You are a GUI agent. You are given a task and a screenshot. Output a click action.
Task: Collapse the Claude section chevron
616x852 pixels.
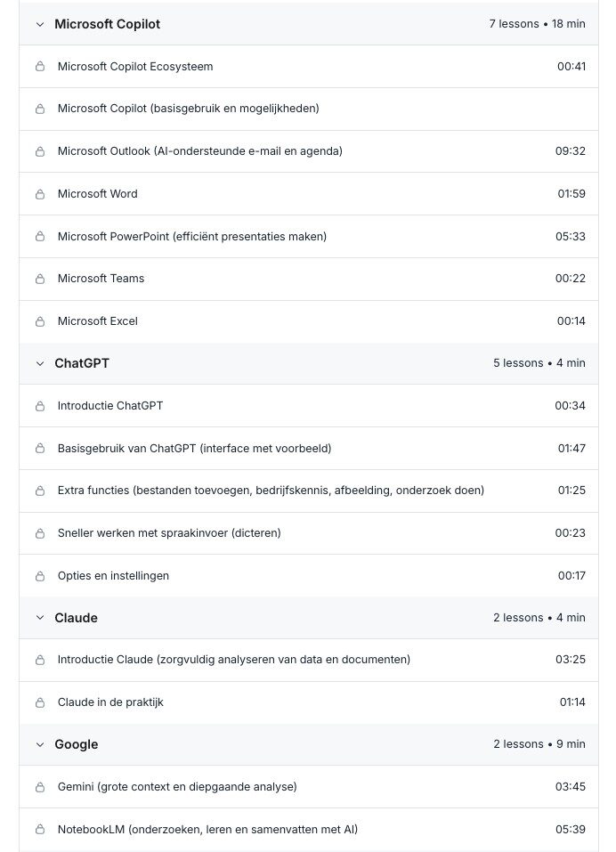pos(39,618)
